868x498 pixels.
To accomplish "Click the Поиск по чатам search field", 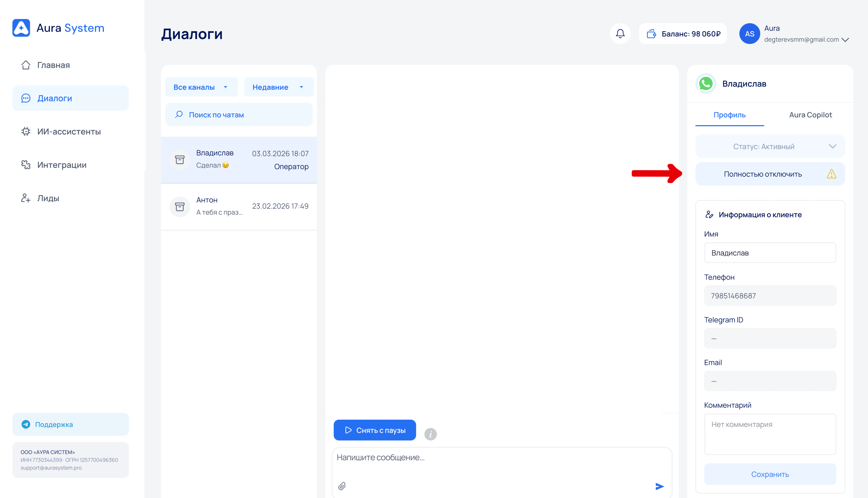I will 239,115.
